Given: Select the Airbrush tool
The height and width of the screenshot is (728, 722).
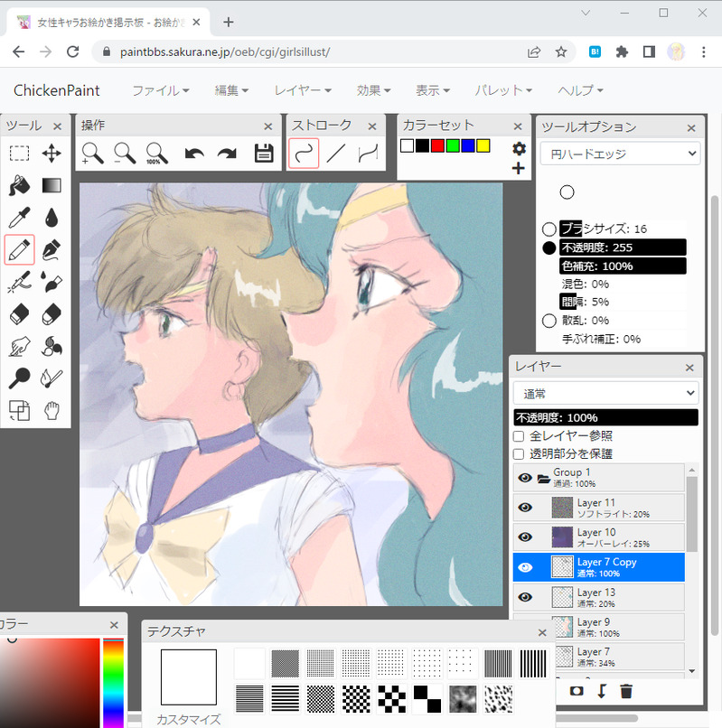Looking at the screenshot, I should click(x=19, y=282).
